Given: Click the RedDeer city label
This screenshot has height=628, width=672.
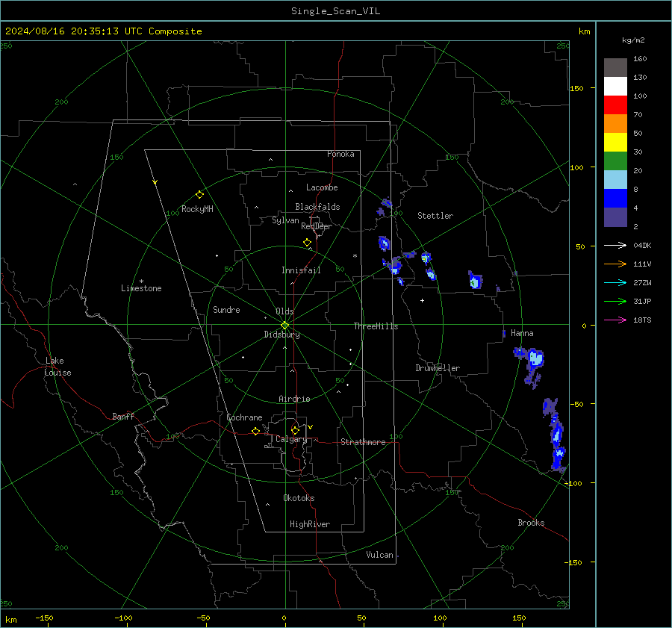Looking at the screenshot, I should click(x=317, y=226).
